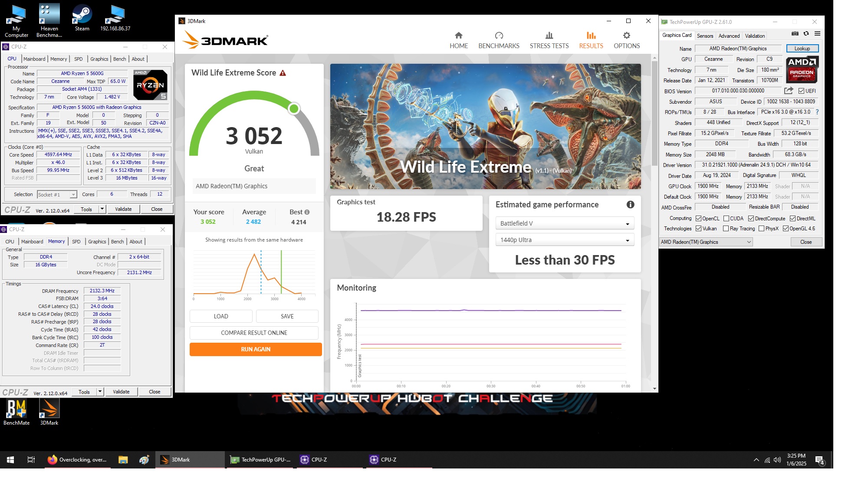Toggle the Vulkan checkbox in GPU-Z
The height and width of the screenshot is (488, 868).
[x=698, y=228]
